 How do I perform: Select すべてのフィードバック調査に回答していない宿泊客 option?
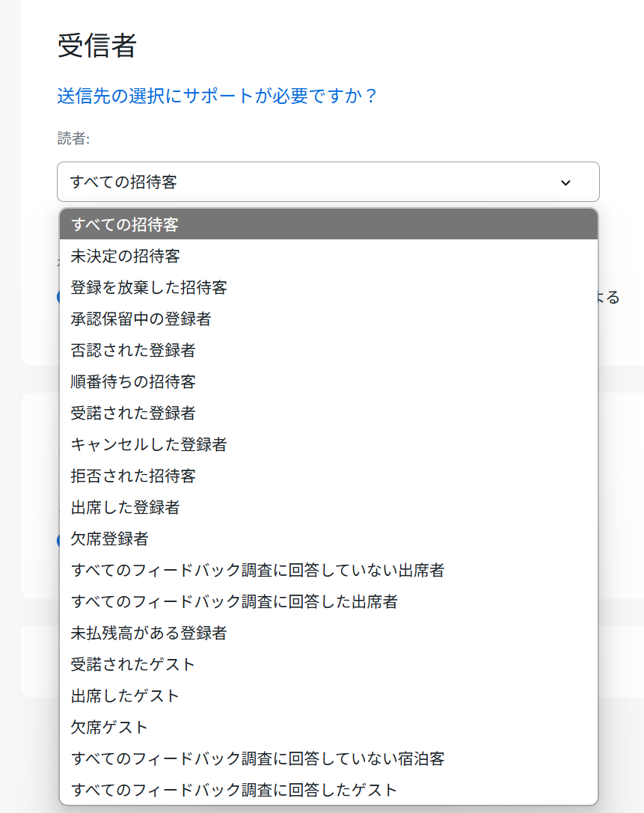click(329, 759)
